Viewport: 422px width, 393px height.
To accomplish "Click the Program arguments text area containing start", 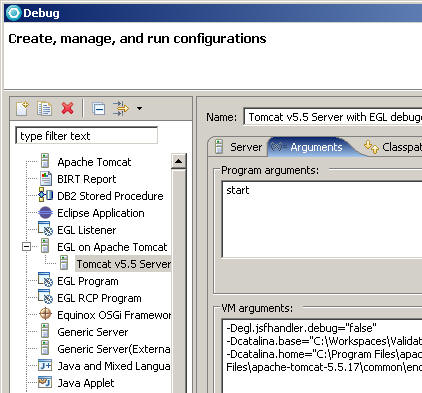I will tap(322, 219).
